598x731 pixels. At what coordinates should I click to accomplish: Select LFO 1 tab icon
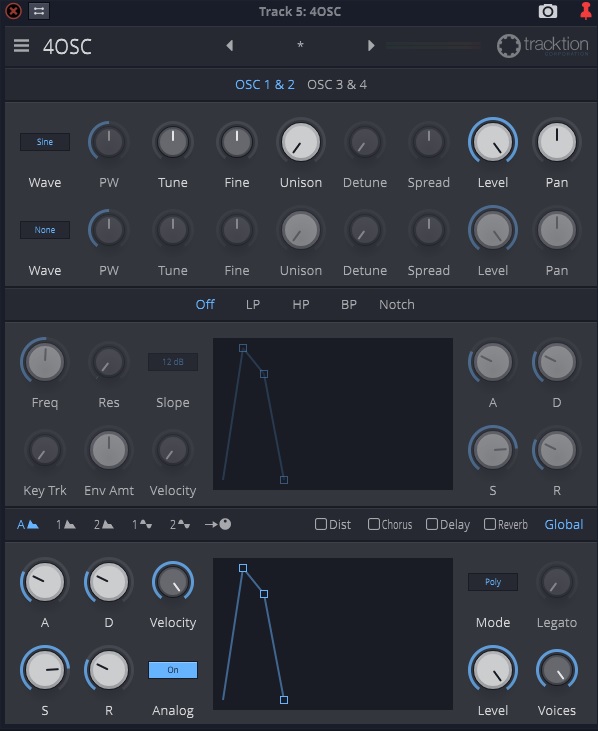pos(142,524)
